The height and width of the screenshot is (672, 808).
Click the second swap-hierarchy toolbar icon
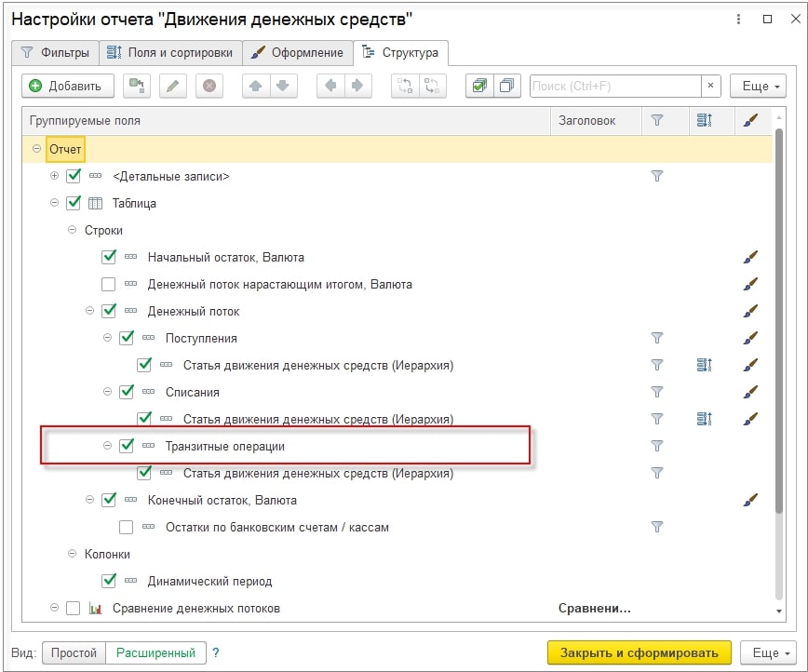[x=432, y=86]
